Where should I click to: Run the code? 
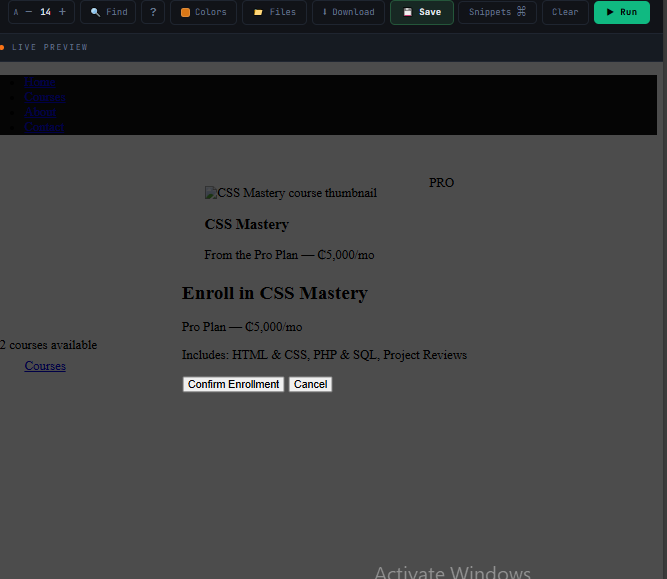coord(621,12)
